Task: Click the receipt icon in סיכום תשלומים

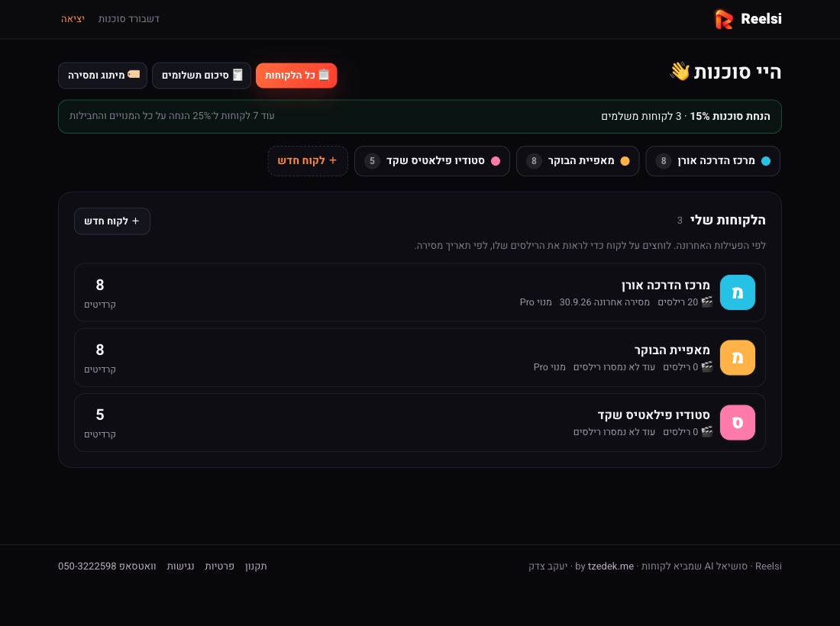Action: [237, 75]
